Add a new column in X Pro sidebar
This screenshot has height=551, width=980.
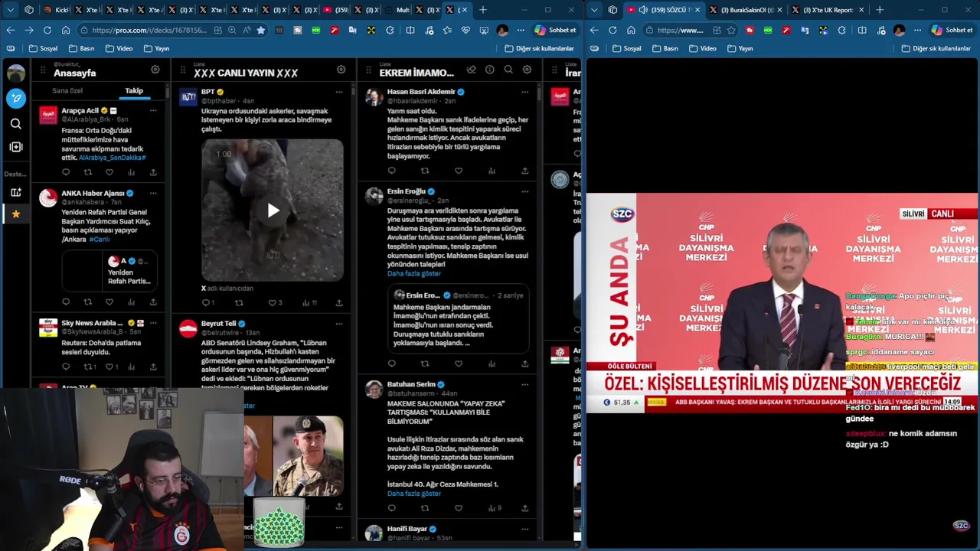pos(16,147)
